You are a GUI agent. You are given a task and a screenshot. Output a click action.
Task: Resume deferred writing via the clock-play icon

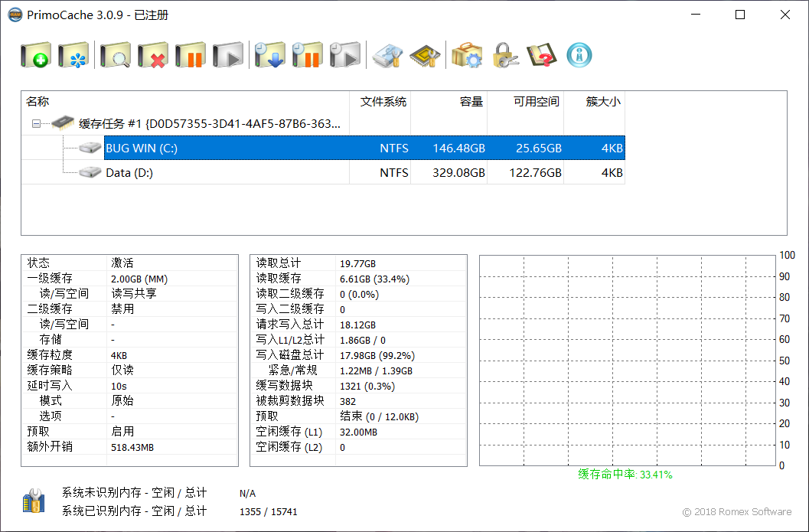[346, 55]
